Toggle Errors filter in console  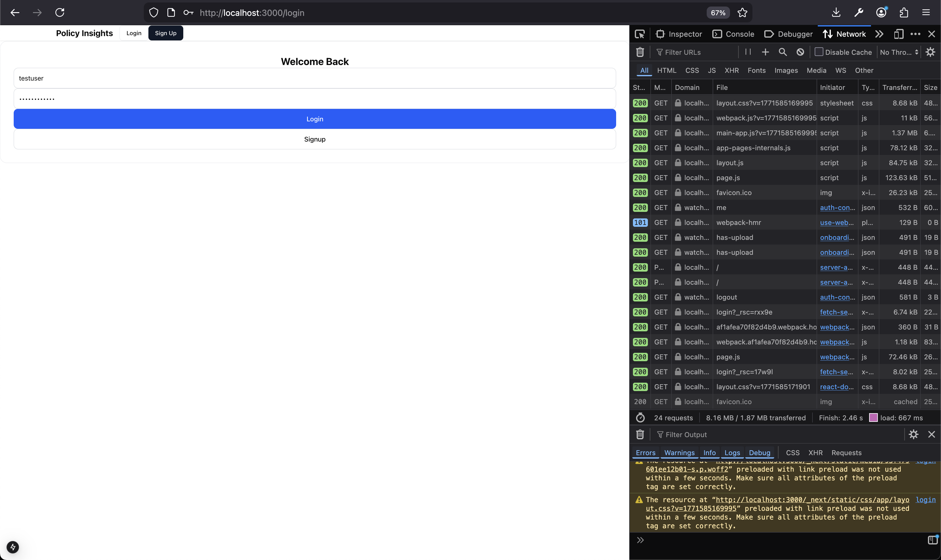coord(645,452)
